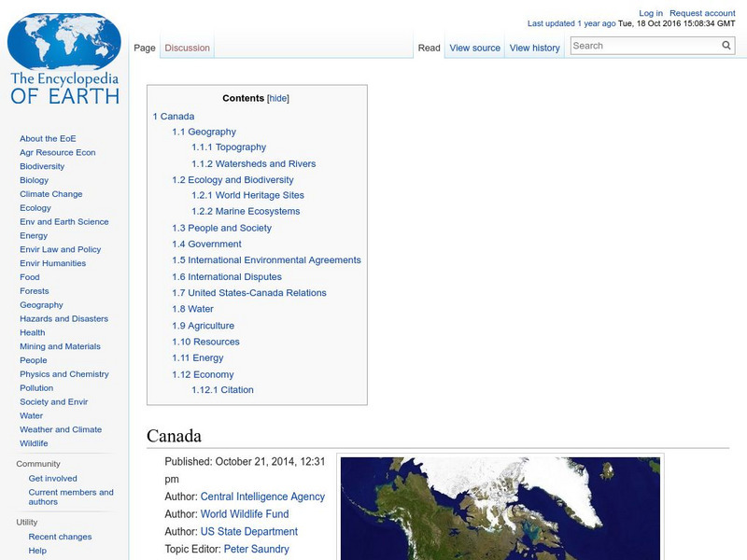Open Energy in the sidebar
This screenshot has height=560, width=747.
pos(34,236)
